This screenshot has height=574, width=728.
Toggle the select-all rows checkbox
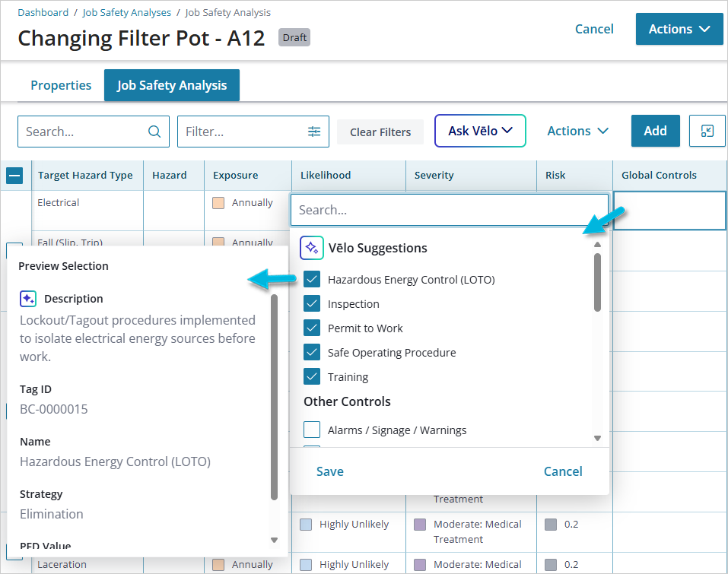[14, 176]
